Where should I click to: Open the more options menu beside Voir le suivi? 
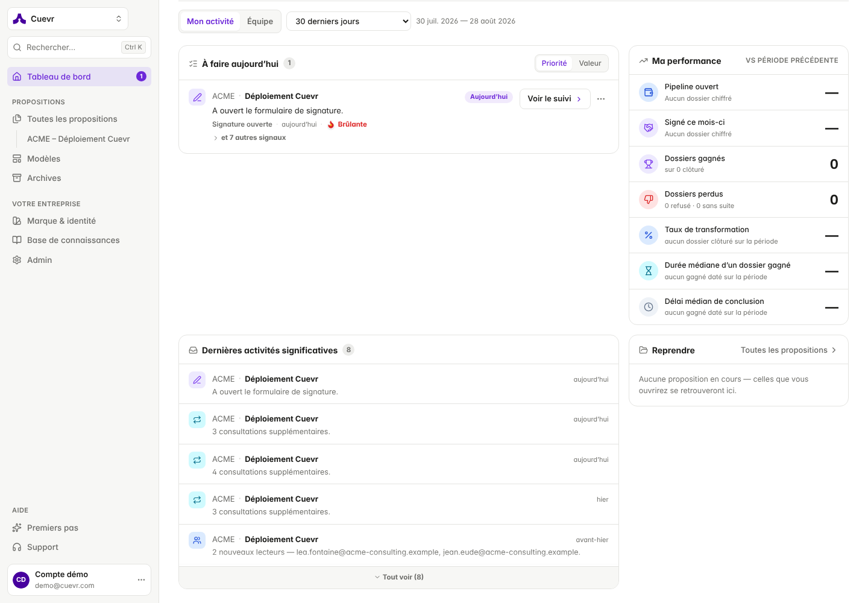(x=601, y=99)
